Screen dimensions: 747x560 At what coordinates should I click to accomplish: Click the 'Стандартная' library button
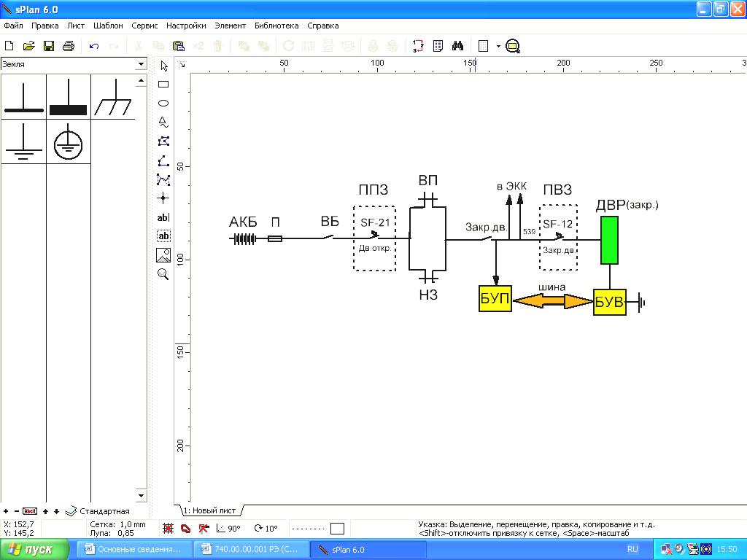tap(98, 511)
